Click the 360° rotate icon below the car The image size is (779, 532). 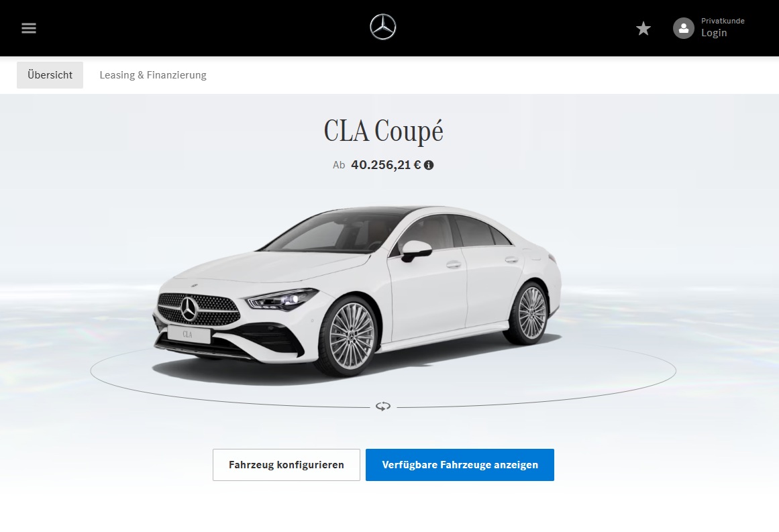point(383,407)
